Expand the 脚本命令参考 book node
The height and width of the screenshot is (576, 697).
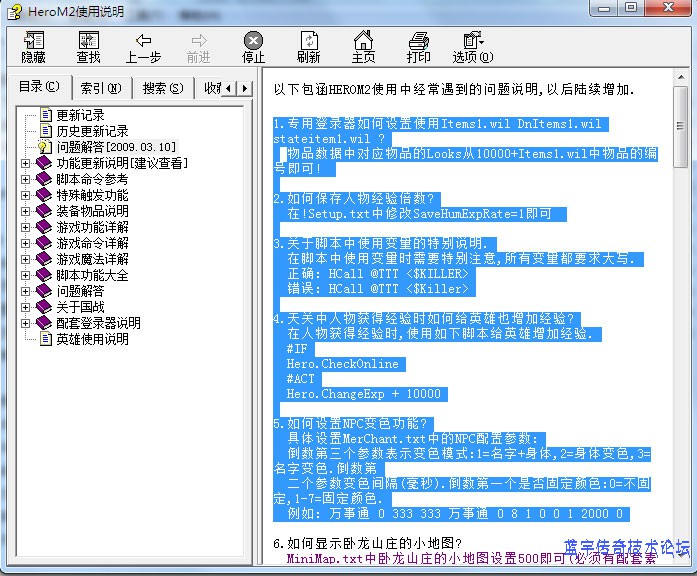(26, 179)
